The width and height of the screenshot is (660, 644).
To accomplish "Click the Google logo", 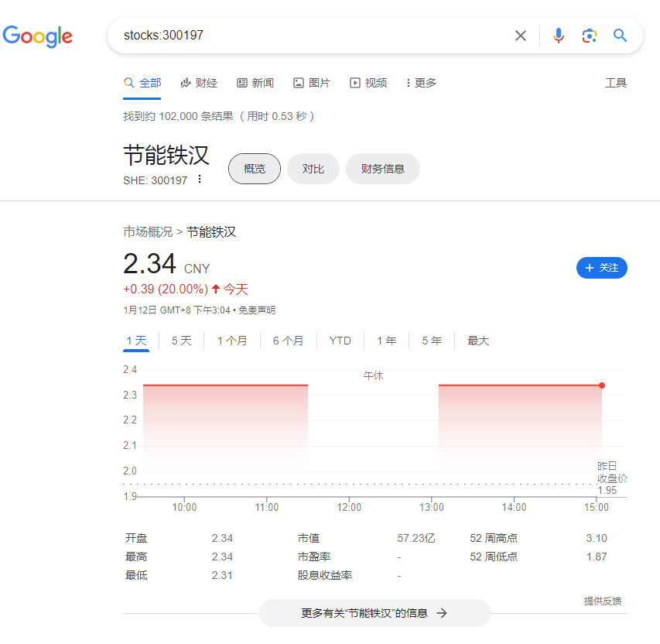I will pyautogui.click(x=37, y=36).
